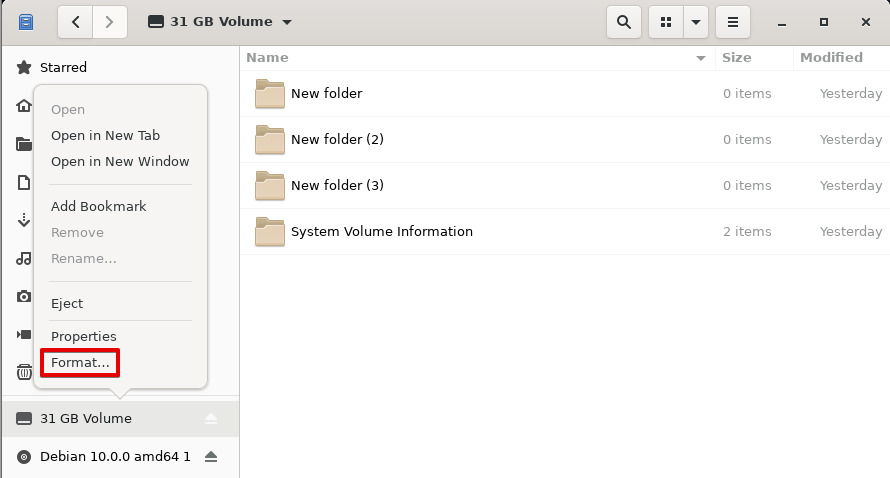Viewport: 890px width, 478px height.
Task: Select the New folder (2) row
Action: point(337,140)
